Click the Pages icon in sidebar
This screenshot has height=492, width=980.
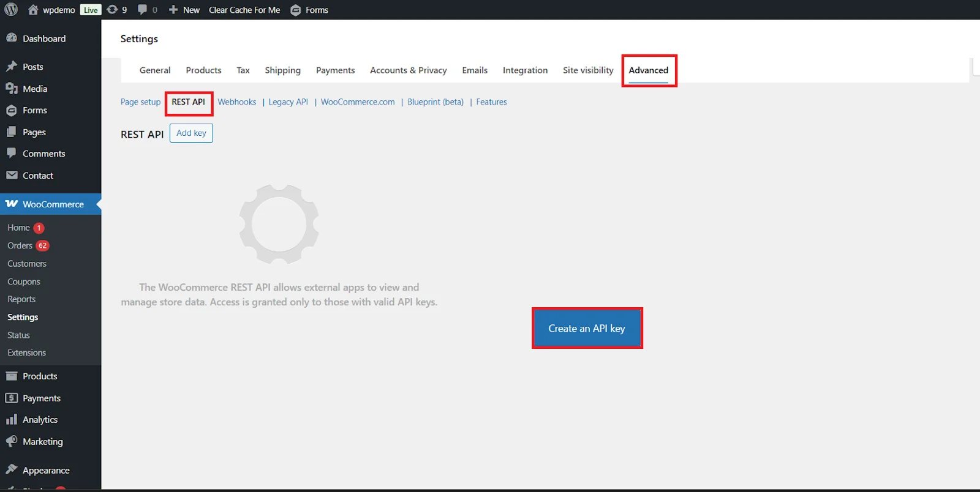pyautogui.click(x=12, y=132)
